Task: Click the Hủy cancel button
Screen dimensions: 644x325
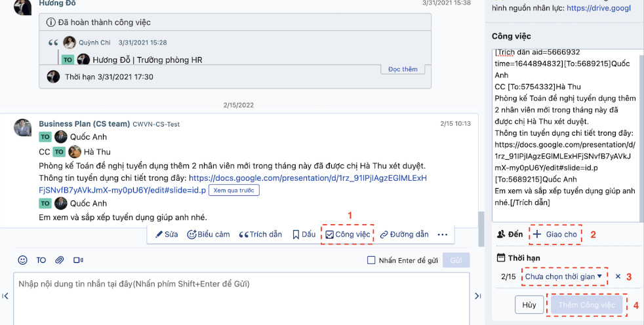Action: tap(529, 305)
